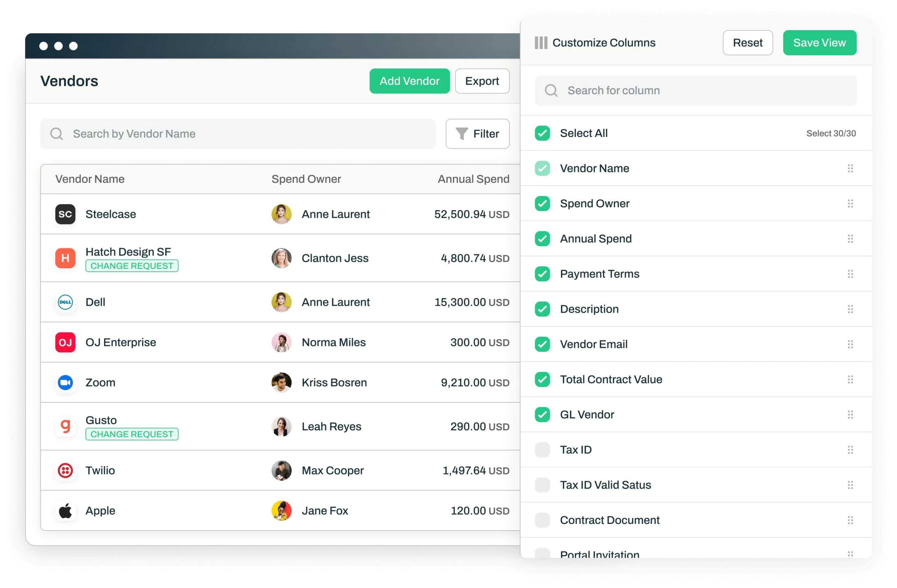Image resolution: width=897 pixels, height=588 pixels.
Task: Click the Dell vendor logo
Action: pos(65,302)
